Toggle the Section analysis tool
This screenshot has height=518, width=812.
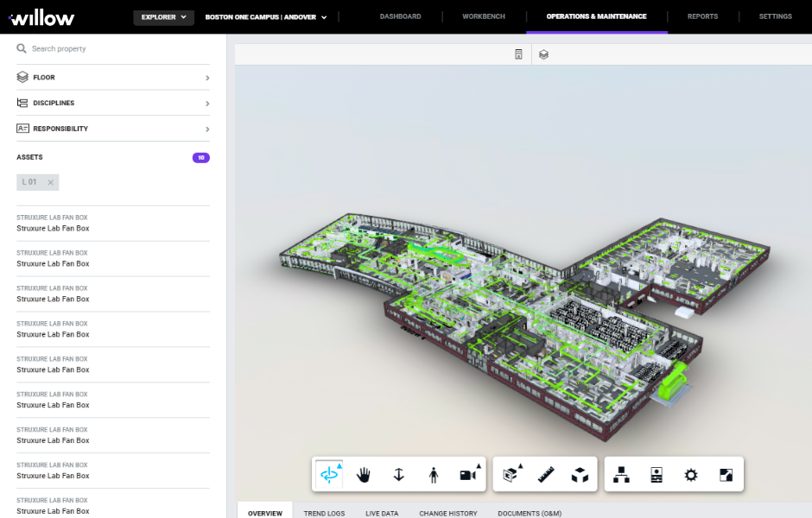[511, 474]
